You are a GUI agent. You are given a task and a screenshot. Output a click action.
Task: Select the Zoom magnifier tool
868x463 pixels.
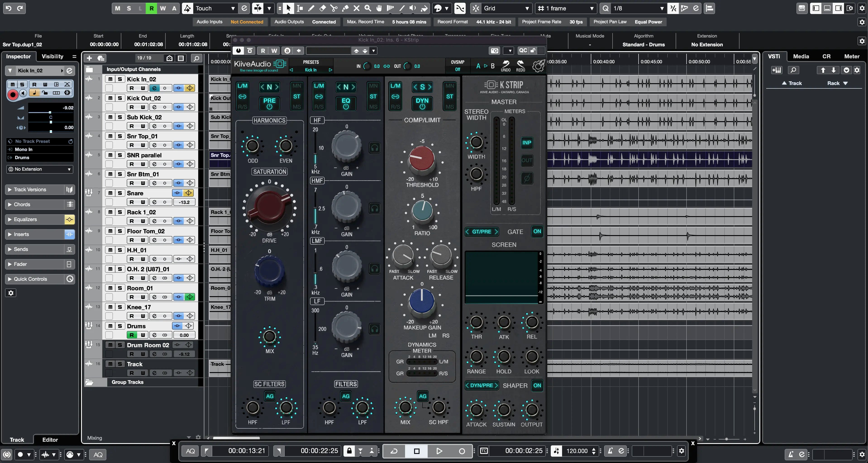(368, 8)
